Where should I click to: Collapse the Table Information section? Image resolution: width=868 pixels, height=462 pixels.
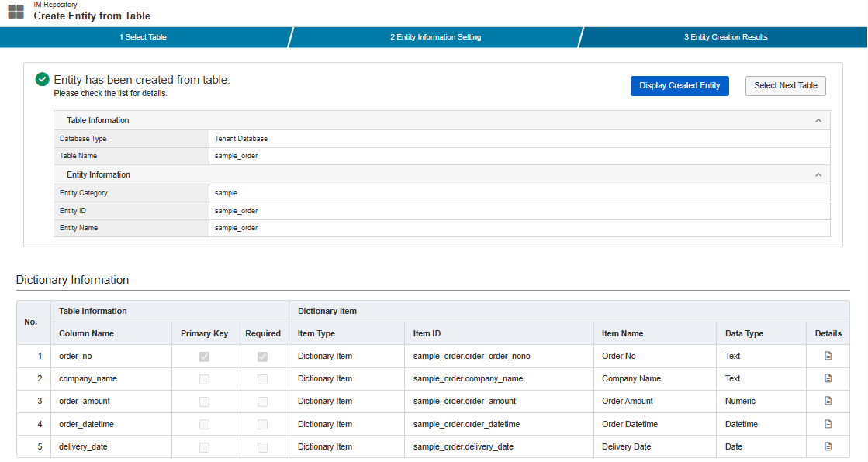[x=818, y=121]
